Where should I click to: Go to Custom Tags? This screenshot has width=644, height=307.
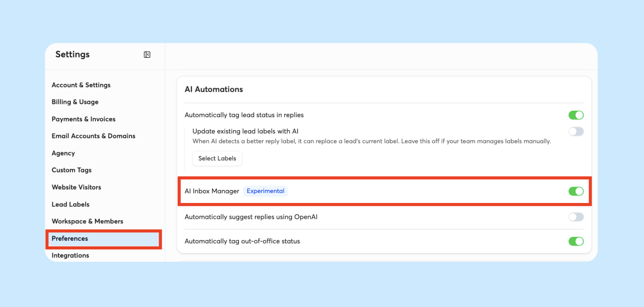pos(72,170)
